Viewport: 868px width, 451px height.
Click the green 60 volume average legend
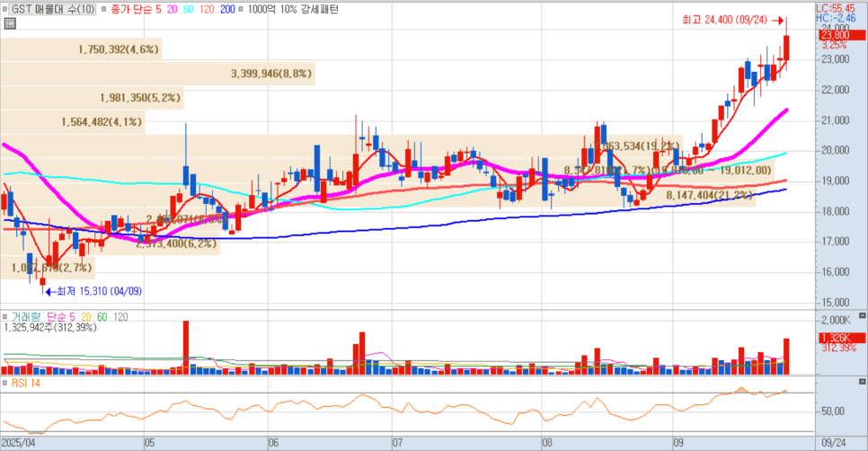coord(102,317)
